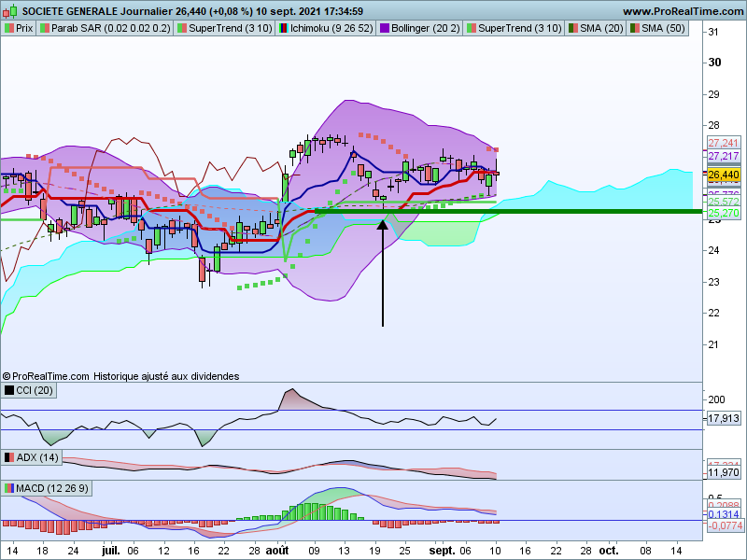747x560 pixels.
Task: Open Ichimoku (9 26 52) indicator label
Action: click(x=326, y=28)
